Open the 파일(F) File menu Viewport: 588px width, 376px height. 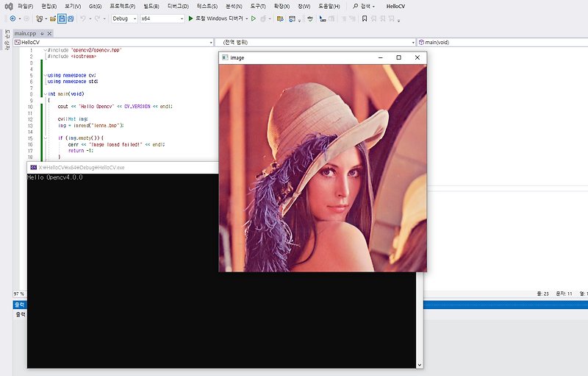pyautogui.click(x=25, y=7)
